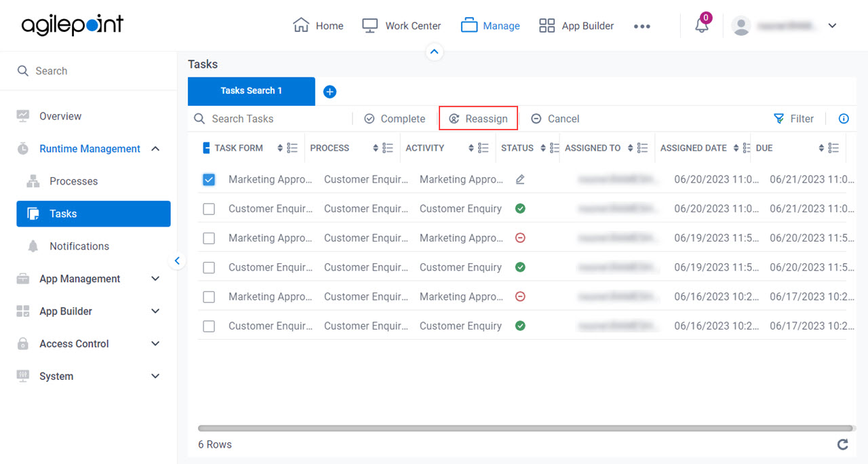Open the three-dots more menu

642,26
